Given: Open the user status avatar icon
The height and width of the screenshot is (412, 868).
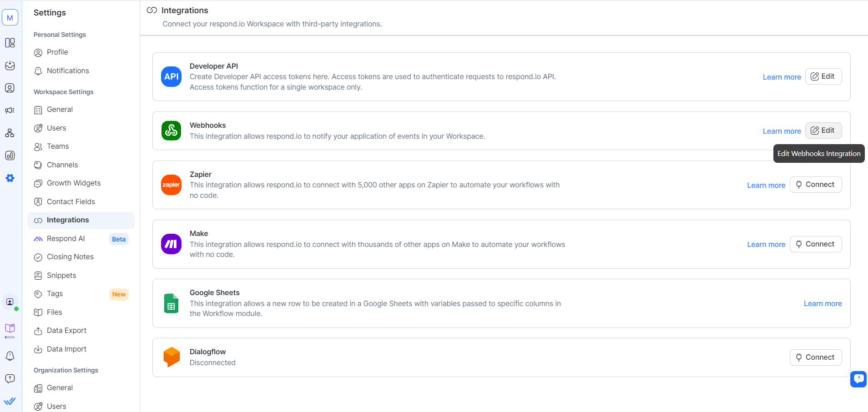Looking at the screenshot, I should point(10,302).
